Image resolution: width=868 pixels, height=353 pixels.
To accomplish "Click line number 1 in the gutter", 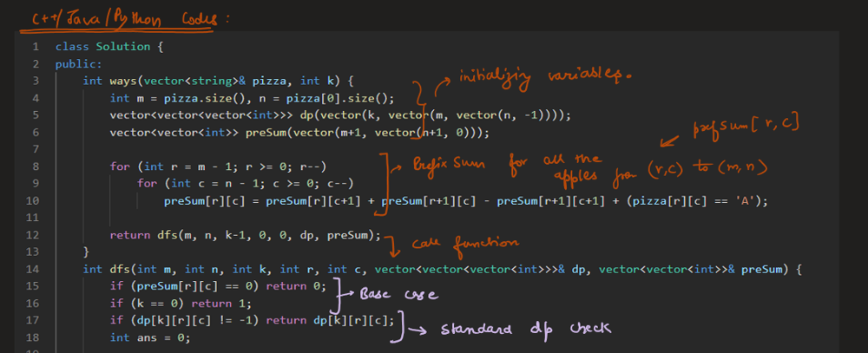I will pyautogui.click(x=34, y=46).
